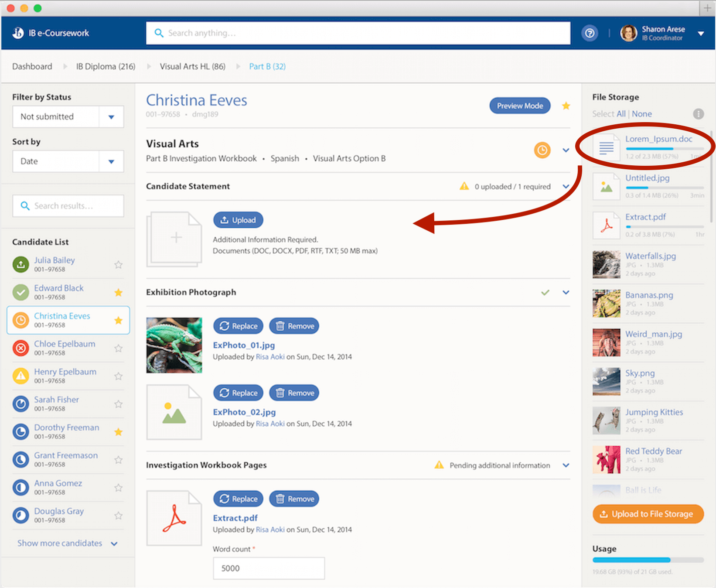The height and width of the screenshot is (588, 716).
Task: Click Grant Freemason progress status icon
Action: click(20, 460)
